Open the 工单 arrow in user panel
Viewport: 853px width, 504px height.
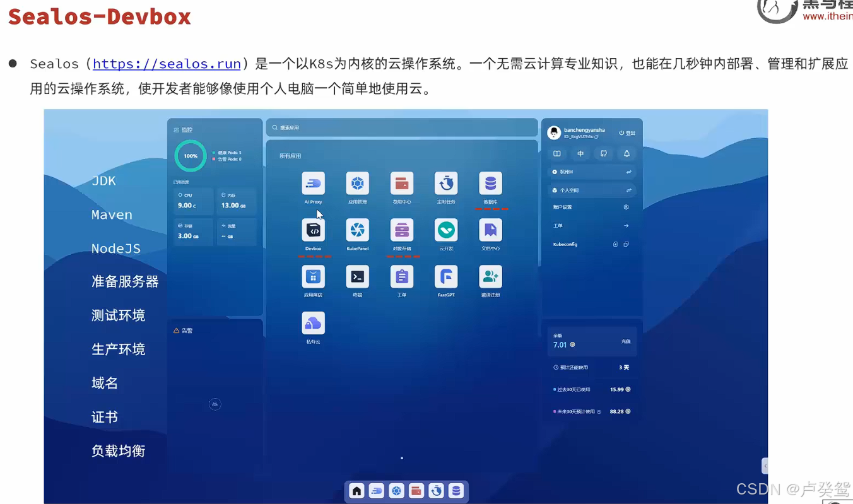pyautogui.click(x=626, y=226)
